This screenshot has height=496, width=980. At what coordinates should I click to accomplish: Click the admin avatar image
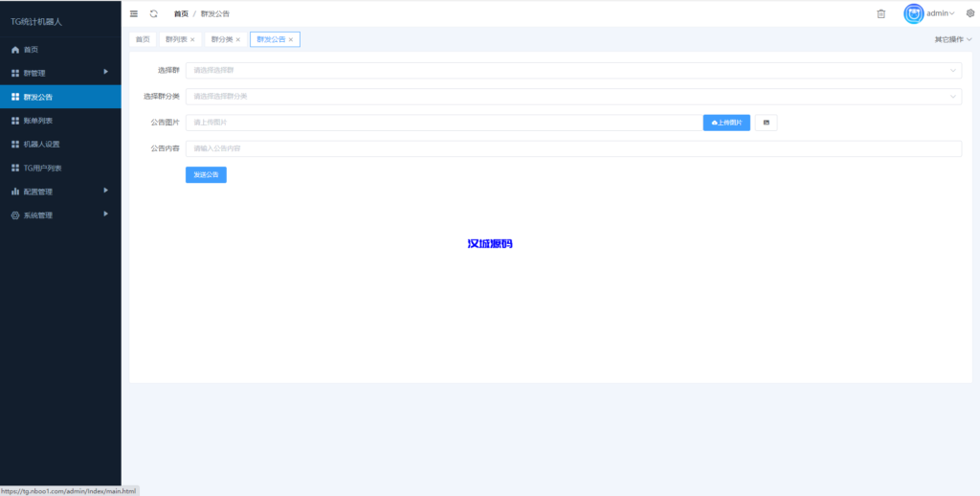coord(914,13)
